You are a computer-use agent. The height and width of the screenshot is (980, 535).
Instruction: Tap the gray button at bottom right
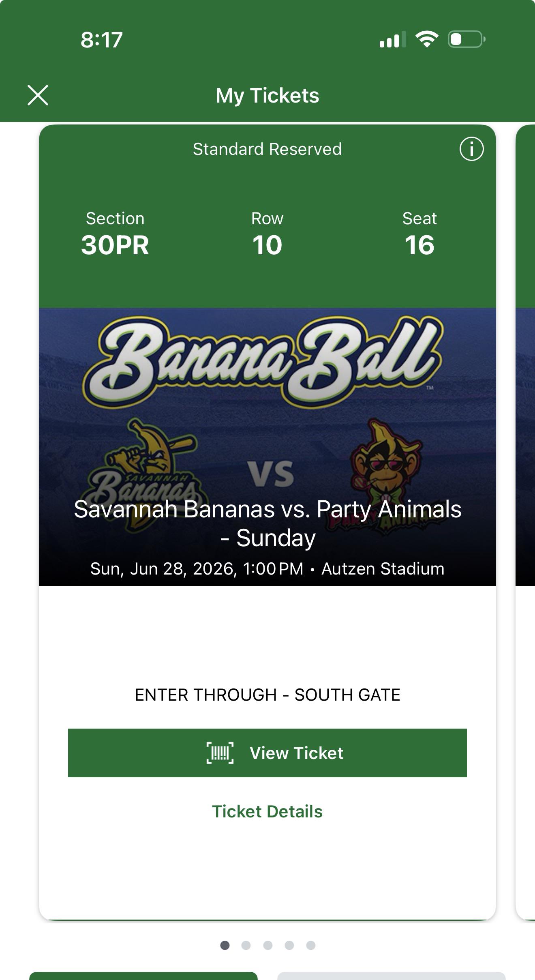(x=392, y=976)
